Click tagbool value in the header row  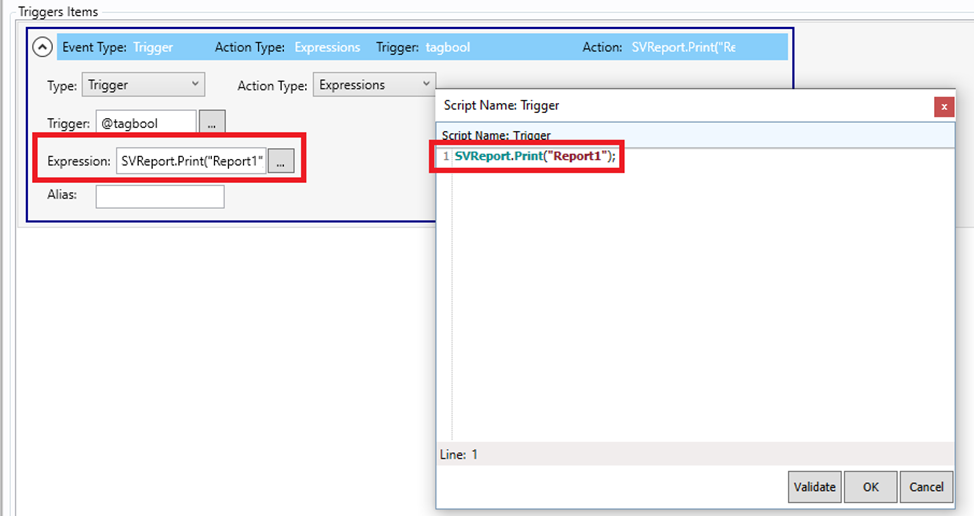coord(448,47)
